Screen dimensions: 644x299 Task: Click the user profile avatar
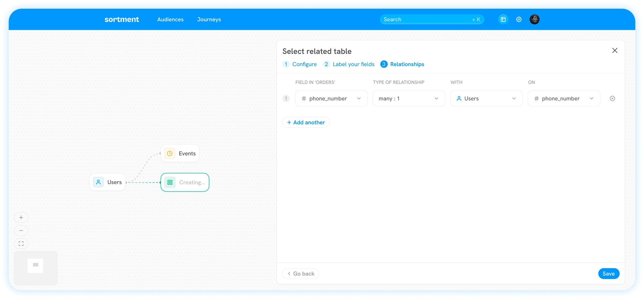[x=534, y=19]
